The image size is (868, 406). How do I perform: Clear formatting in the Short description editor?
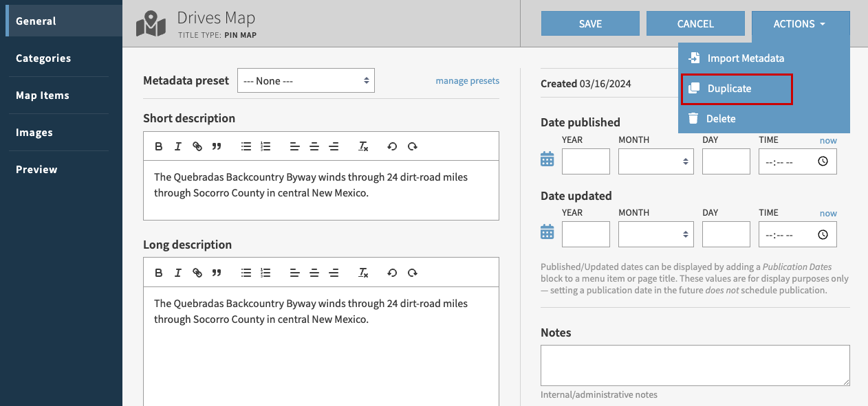click(363, 146)
